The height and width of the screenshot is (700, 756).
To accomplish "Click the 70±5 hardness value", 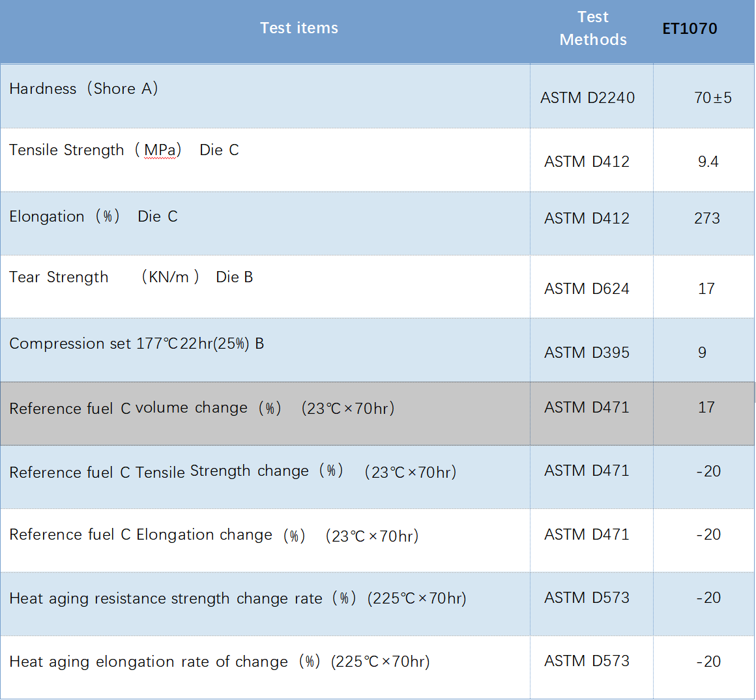I will click(x=712, y=98).
